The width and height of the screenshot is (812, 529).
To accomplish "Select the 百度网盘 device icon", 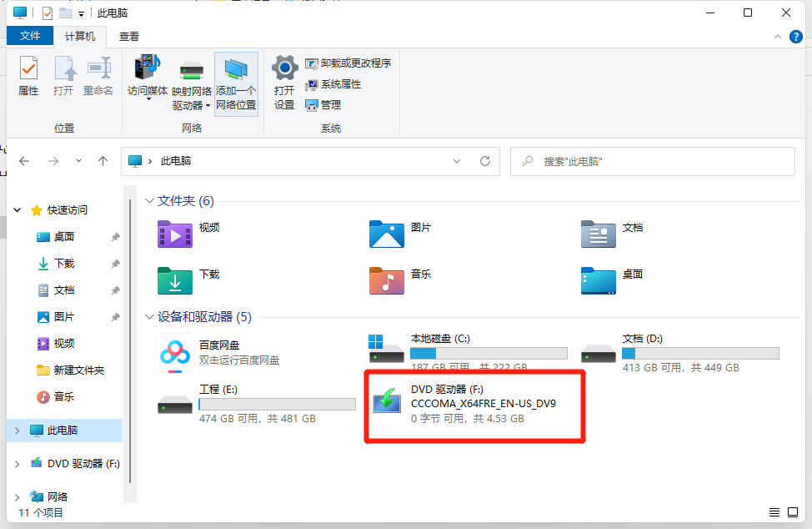I will click(174, 353).
